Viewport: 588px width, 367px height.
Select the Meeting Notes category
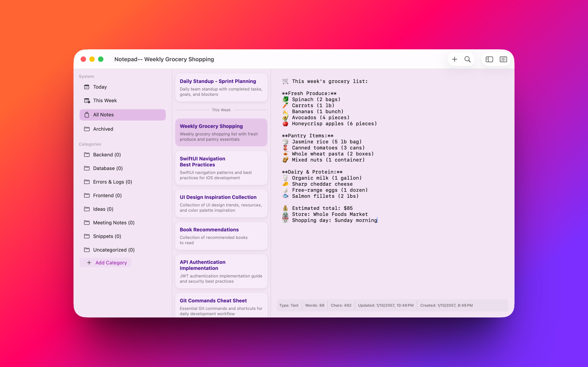(114, 223)
